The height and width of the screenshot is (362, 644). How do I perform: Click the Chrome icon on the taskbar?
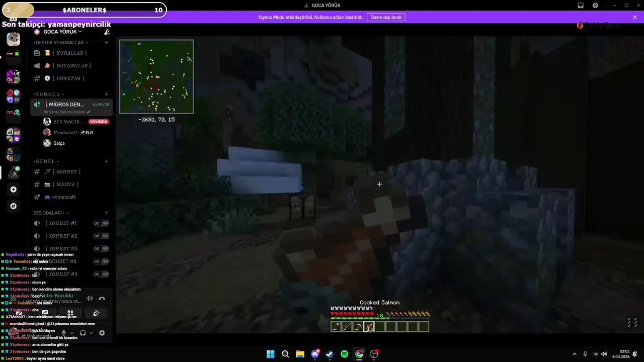359,354
